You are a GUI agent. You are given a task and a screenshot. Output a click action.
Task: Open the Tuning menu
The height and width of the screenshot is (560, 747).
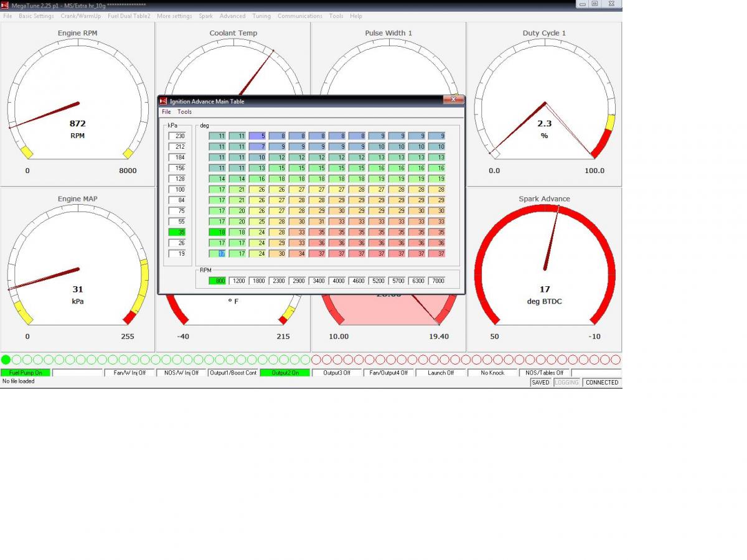click(261, 16)
